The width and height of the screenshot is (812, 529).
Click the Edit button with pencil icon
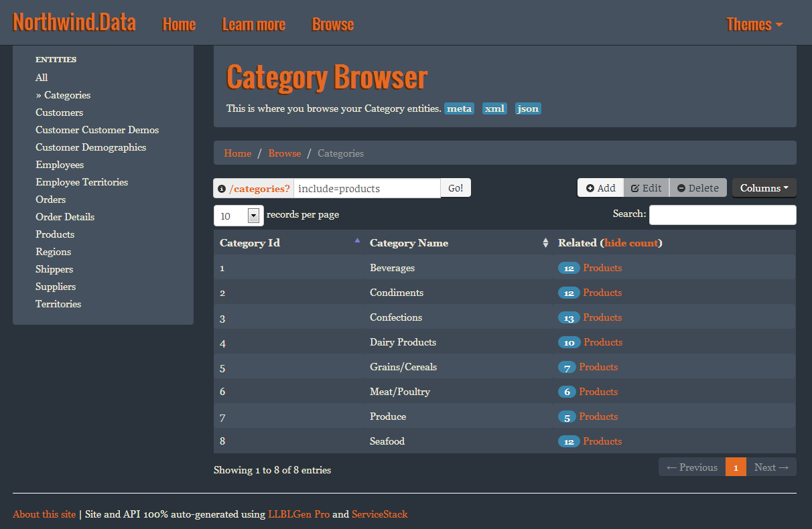point(646,188)
